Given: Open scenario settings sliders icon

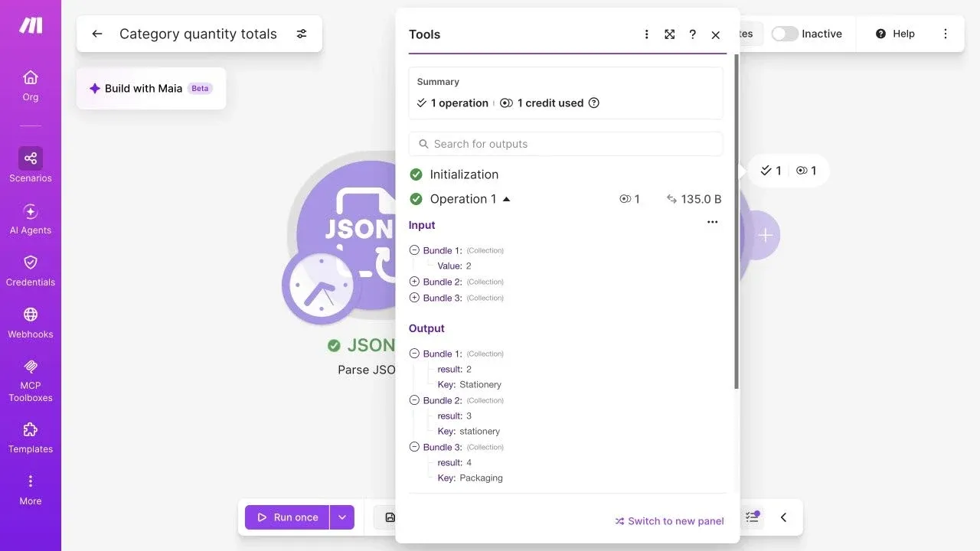Looking at the screenshot, I should (x=302, y=34).
